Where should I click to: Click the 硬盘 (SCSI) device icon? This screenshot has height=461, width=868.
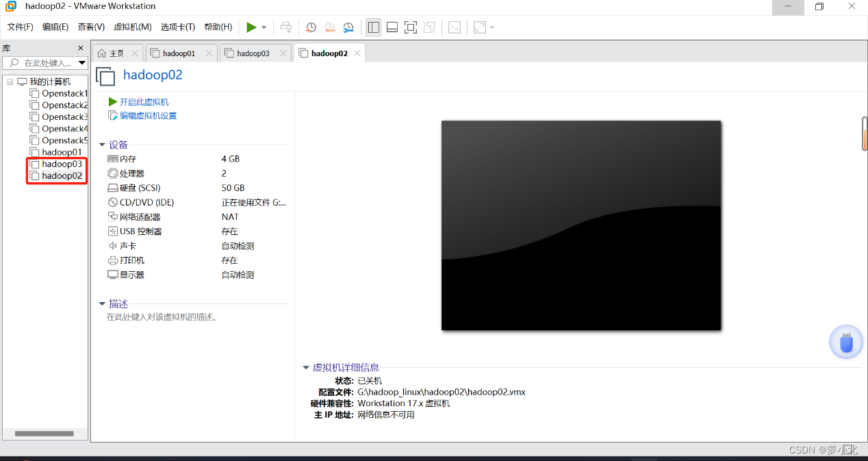tap(113, 188)
